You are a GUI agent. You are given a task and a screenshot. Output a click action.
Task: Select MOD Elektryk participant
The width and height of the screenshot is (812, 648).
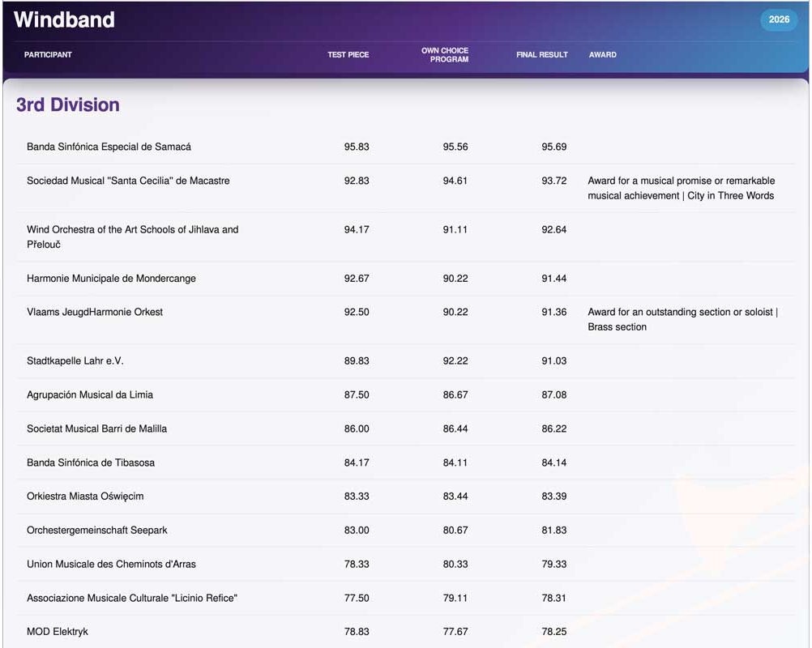[x=58, y=632]
